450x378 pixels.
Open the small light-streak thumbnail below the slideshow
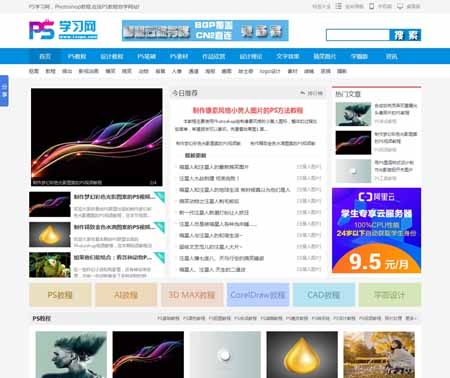50,204
